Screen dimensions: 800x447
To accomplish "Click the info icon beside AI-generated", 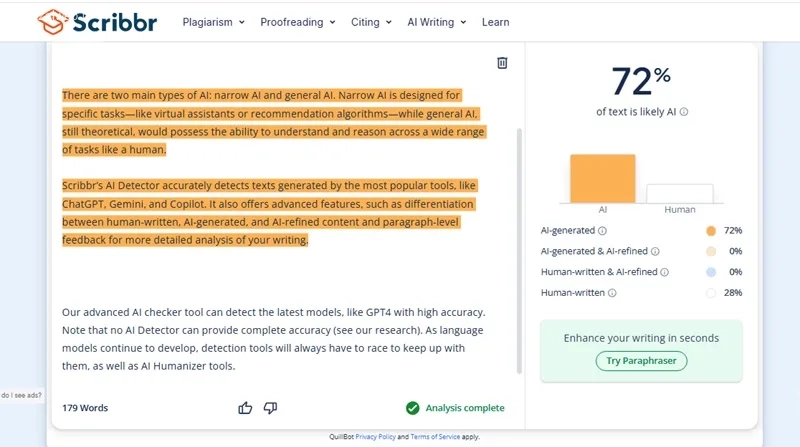I will [602, 231].
